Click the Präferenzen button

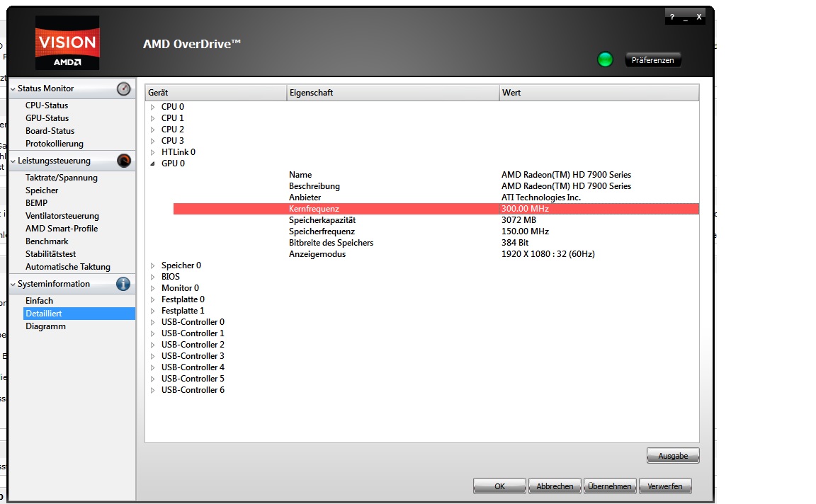(652, 60)
